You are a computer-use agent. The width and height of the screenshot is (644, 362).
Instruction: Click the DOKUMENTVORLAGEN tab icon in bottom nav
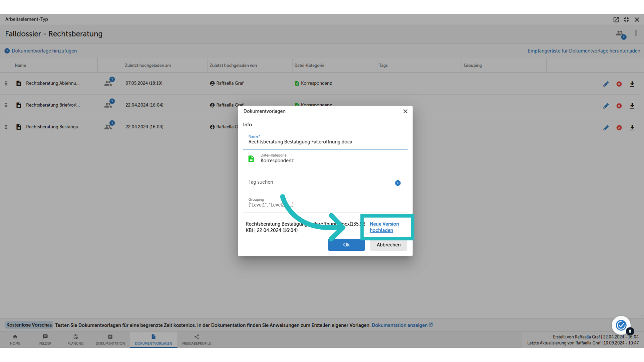click(x=154, y=337)
